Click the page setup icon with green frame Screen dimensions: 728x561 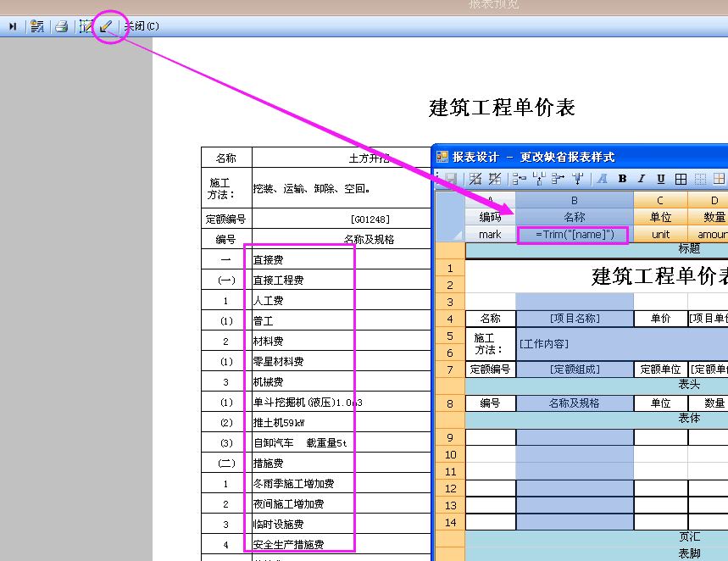point(86,26)
